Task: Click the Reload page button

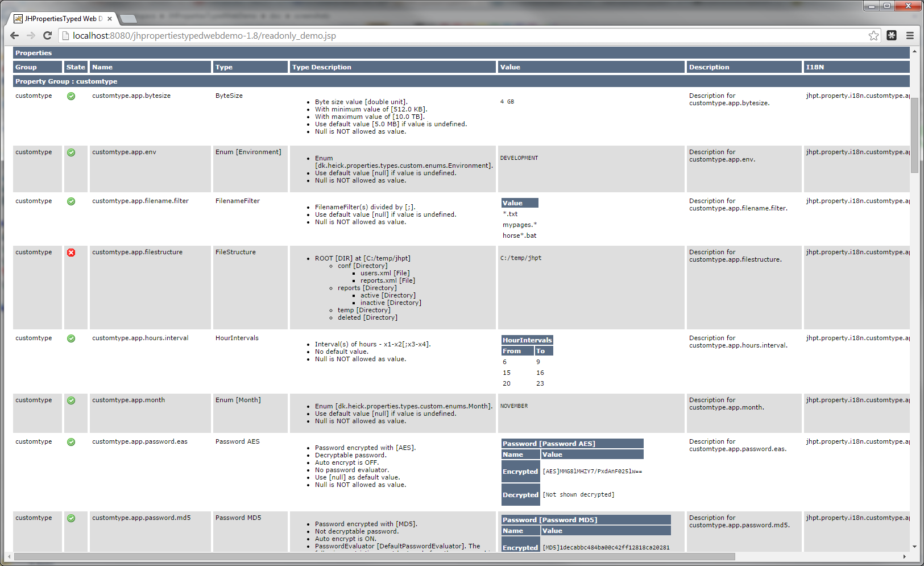Action: [47, 35]
